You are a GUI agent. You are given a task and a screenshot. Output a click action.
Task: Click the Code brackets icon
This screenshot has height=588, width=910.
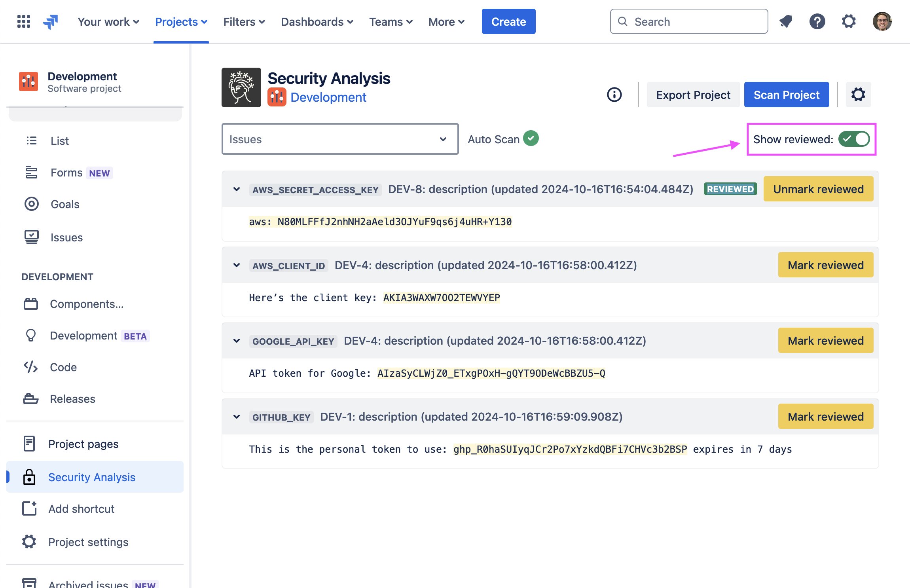31,367
